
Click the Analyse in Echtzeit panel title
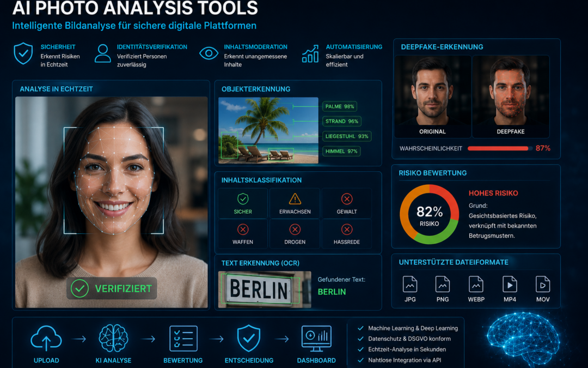56,89
